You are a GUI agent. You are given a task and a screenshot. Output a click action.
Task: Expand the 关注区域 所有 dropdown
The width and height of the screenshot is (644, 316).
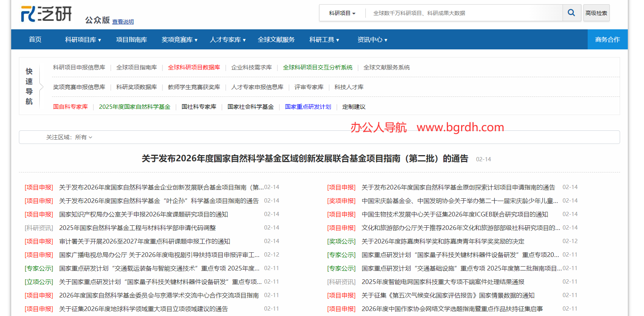point(84,137)
